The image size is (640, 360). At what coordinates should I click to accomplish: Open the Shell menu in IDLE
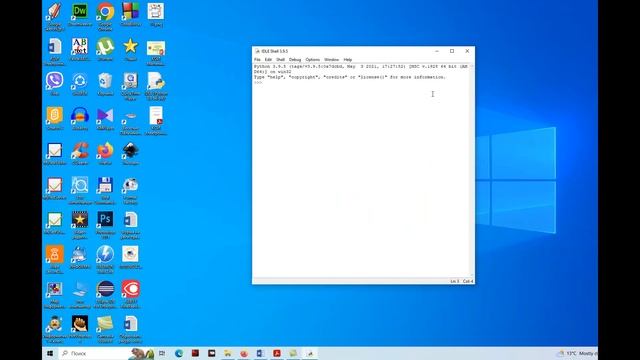(280, 60)
